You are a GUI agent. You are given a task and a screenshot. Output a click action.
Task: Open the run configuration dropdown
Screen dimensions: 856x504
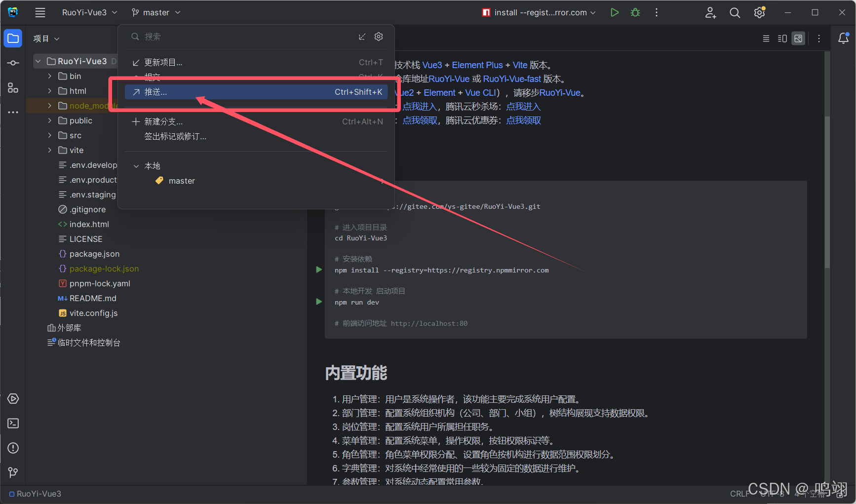[x=538, y=12]
